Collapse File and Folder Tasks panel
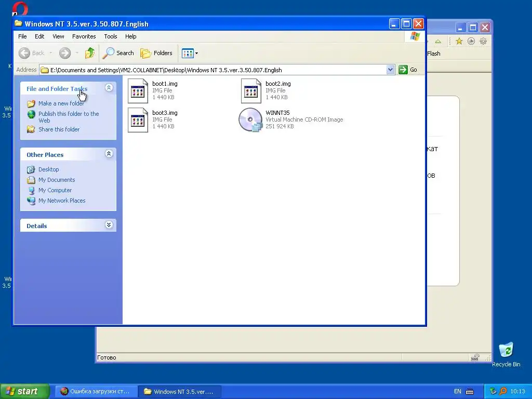This screenshot has height=399, width=532. click(109, 88)
